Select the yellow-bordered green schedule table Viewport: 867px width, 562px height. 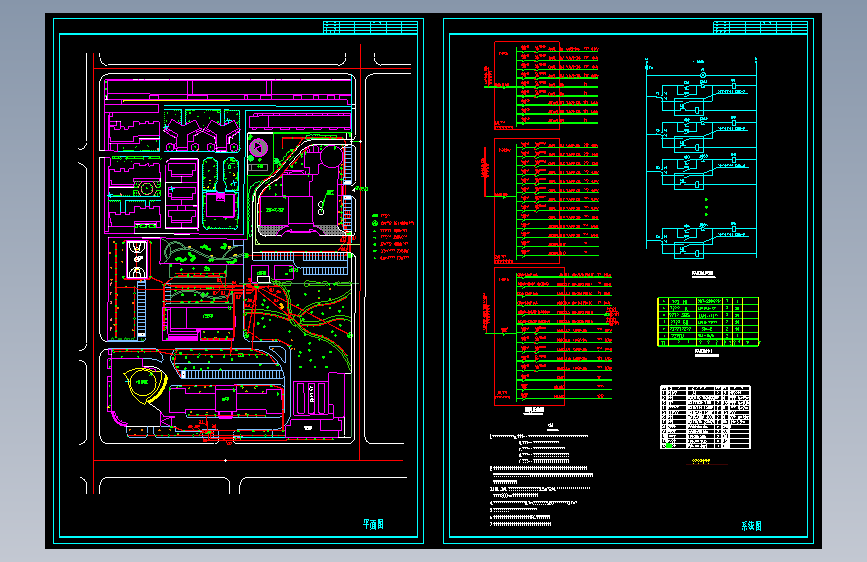point(708,322)
